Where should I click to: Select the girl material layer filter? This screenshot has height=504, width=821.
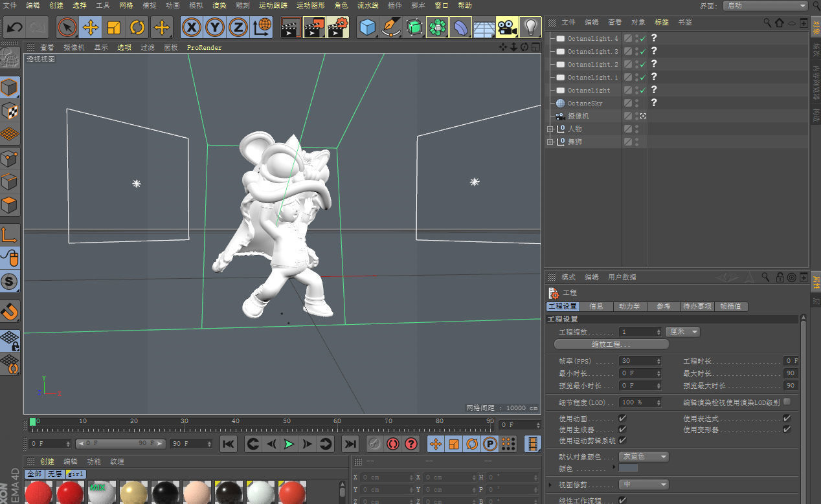pos(76,474)
